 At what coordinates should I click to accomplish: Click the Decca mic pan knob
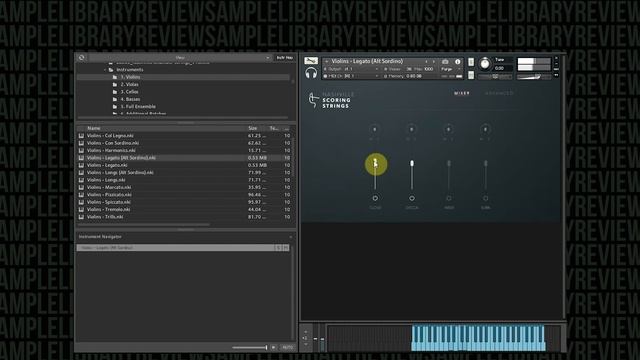[411, 129]
